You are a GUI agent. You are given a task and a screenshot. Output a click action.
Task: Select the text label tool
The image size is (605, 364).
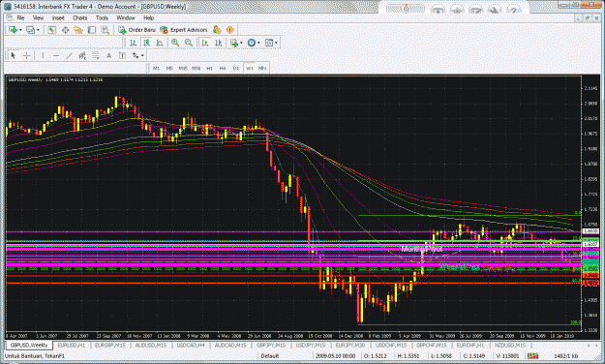tap(122, 56)
